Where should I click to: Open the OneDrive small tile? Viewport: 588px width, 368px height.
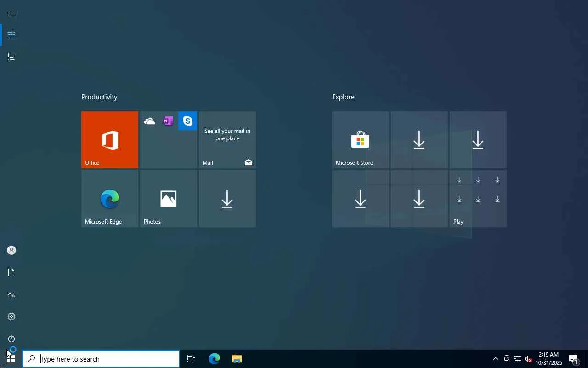(149, 121)
